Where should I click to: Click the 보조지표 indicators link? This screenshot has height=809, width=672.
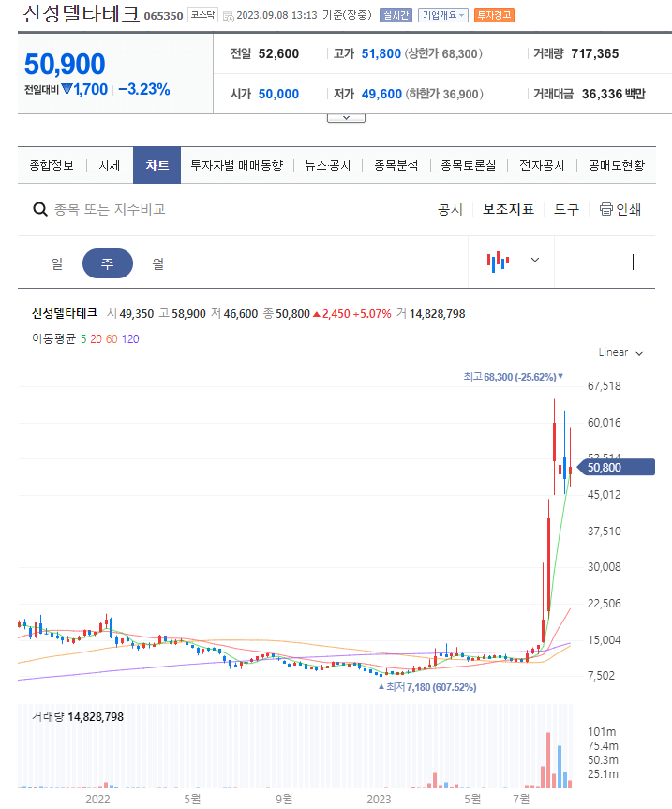point(508,209)
